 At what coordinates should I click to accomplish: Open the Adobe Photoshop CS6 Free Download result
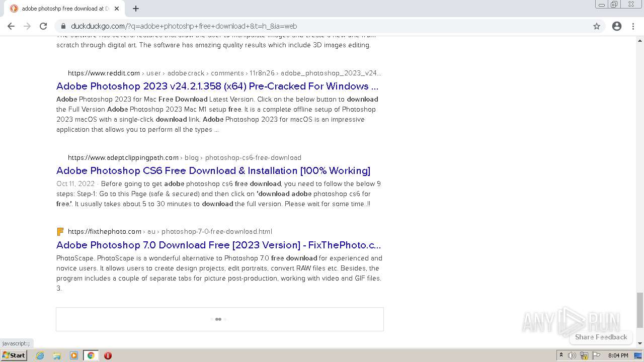click(x=213, y=170)
